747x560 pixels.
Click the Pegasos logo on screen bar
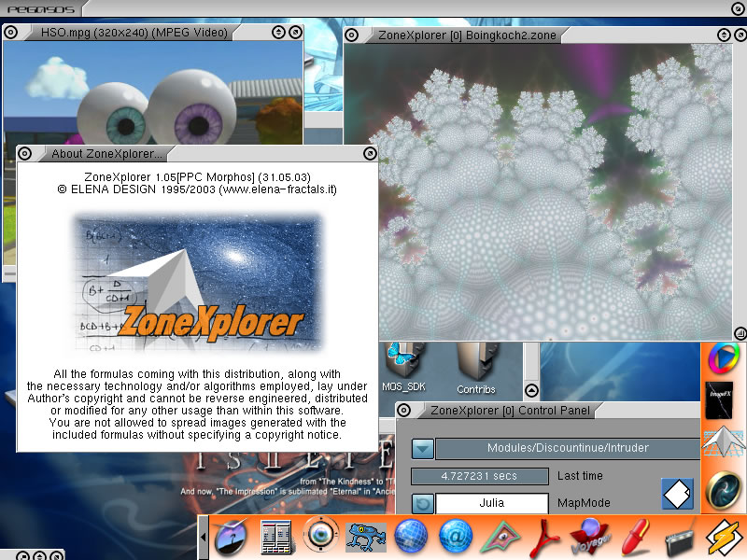tap(41, 9)
